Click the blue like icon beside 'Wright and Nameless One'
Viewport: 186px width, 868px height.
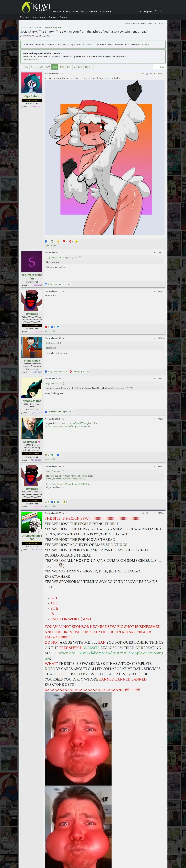(x=46, y=284)
